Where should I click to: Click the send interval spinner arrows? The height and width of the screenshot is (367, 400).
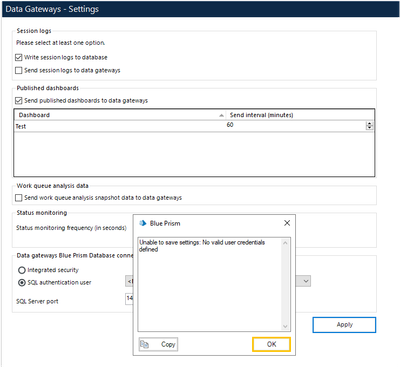(369, 126)
